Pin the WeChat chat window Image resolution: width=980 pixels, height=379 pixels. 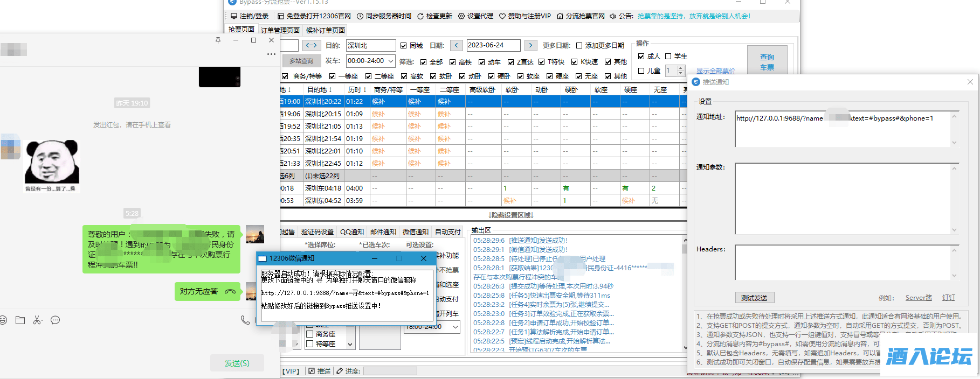click(x=218, y=40)
